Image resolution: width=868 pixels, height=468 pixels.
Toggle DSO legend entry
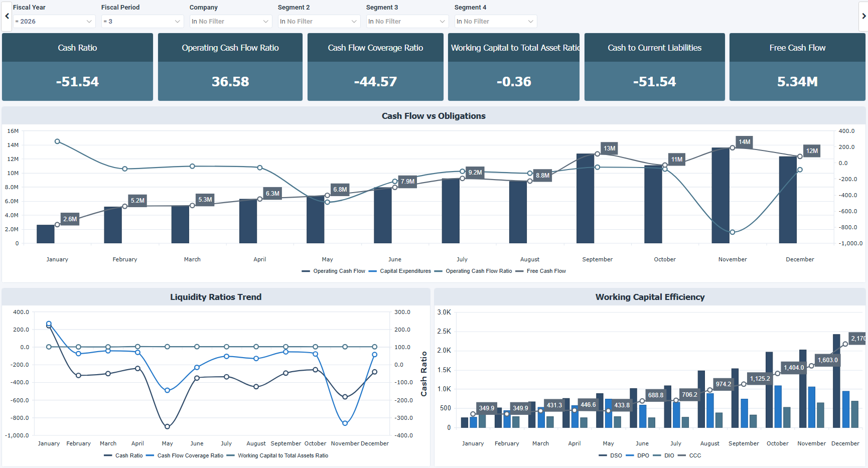[x=611, y=456]
